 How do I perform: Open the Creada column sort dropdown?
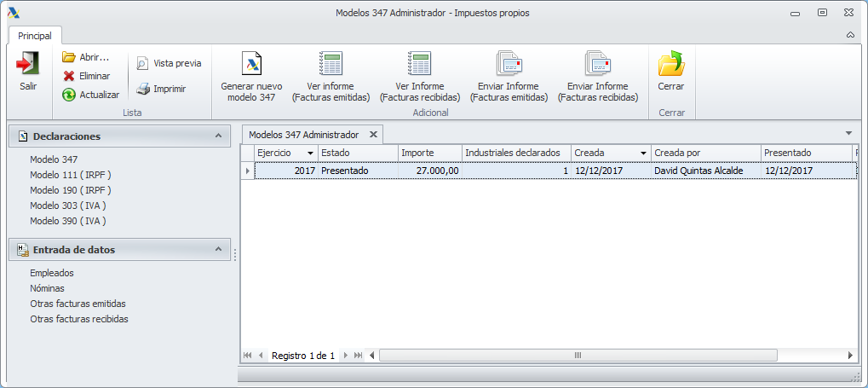tap(643, 153)
